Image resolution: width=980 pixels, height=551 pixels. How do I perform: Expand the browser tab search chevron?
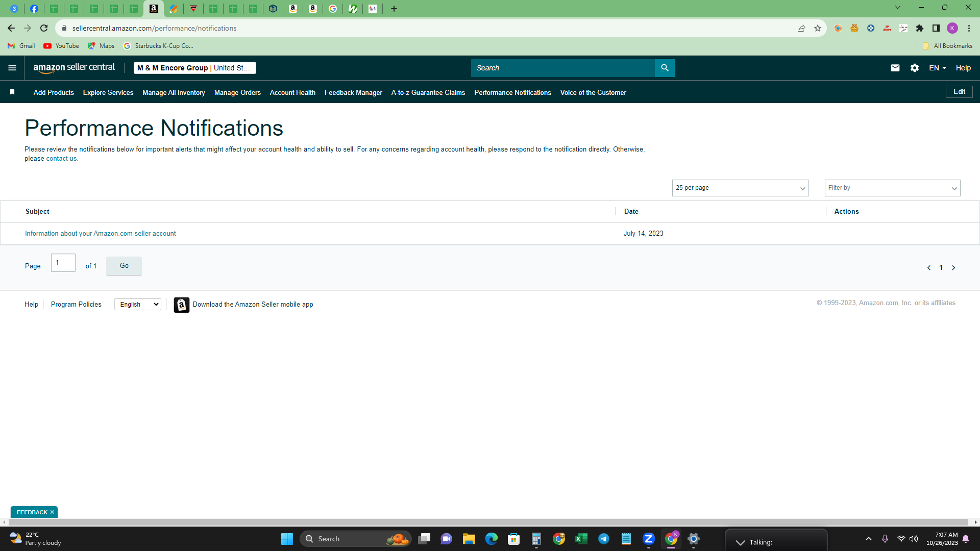(898, 7)
